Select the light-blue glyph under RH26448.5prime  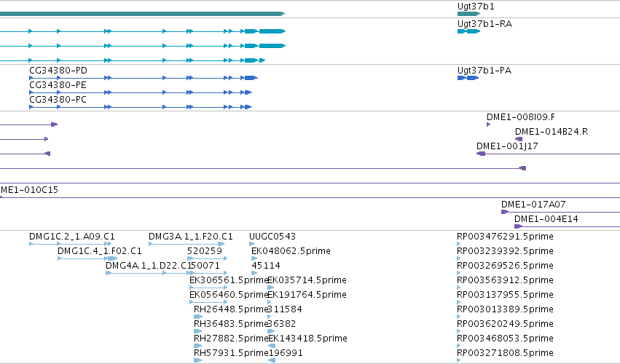coord(198,317)
